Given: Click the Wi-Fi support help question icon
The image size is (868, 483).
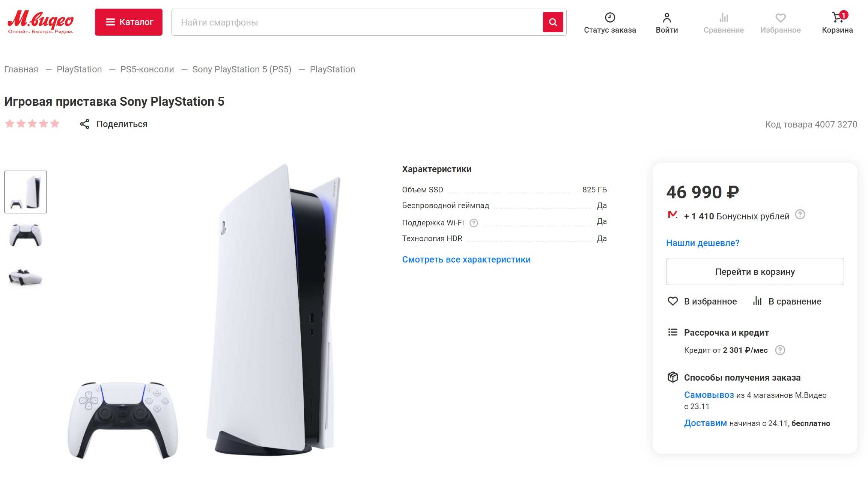Looking at the screenshot, I should pyautogui.click(x=474, y=223).
